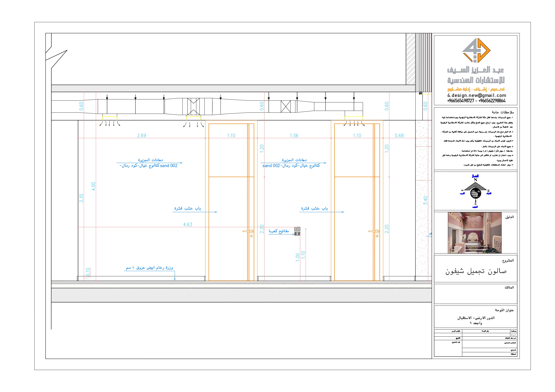Screen dimensions: 555x392
Task: Click the right door's lever handle
Action: 374,231
